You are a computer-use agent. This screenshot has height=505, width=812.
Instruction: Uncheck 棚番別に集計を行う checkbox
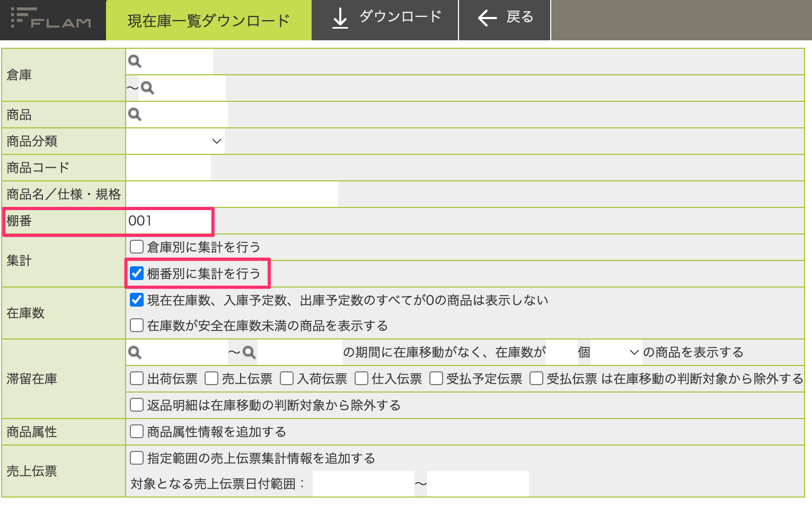137,273
